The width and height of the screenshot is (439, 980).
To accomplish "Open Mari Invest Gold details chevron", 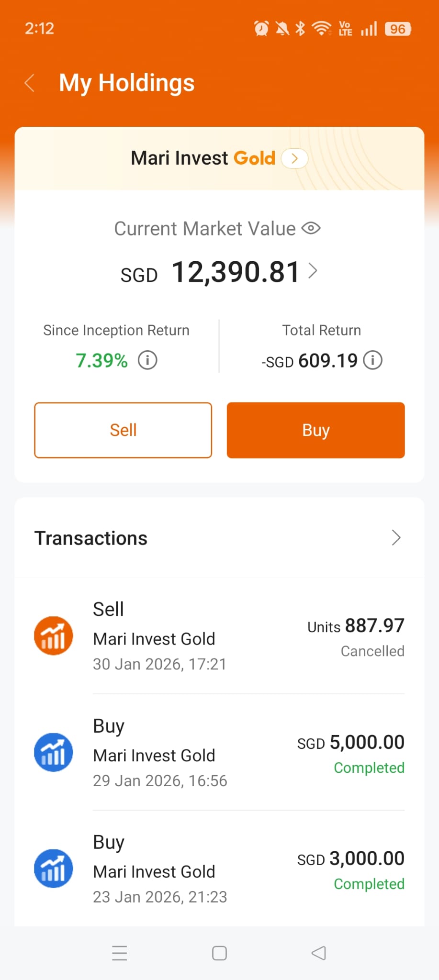I will (x=294, y=158).
